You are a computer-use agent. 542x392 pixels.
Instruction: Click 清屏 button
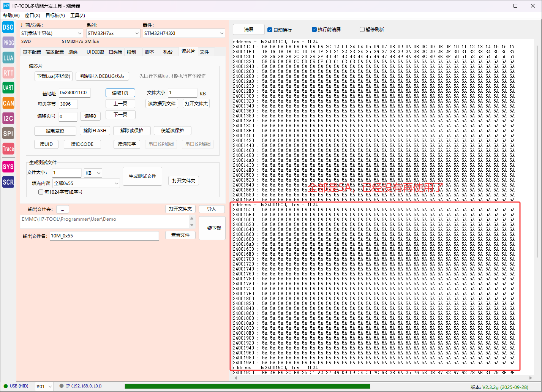(249, 30)
